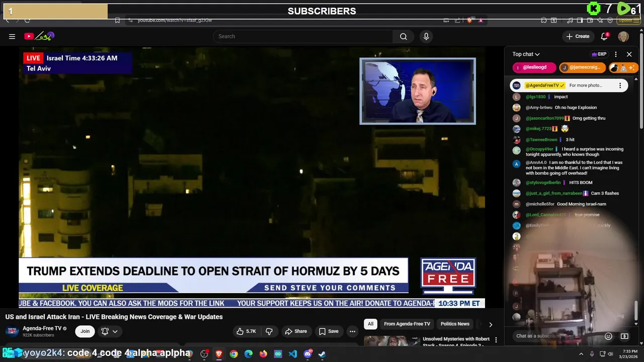
Task: Select the All suggestions chip
Action: point(370,324)
